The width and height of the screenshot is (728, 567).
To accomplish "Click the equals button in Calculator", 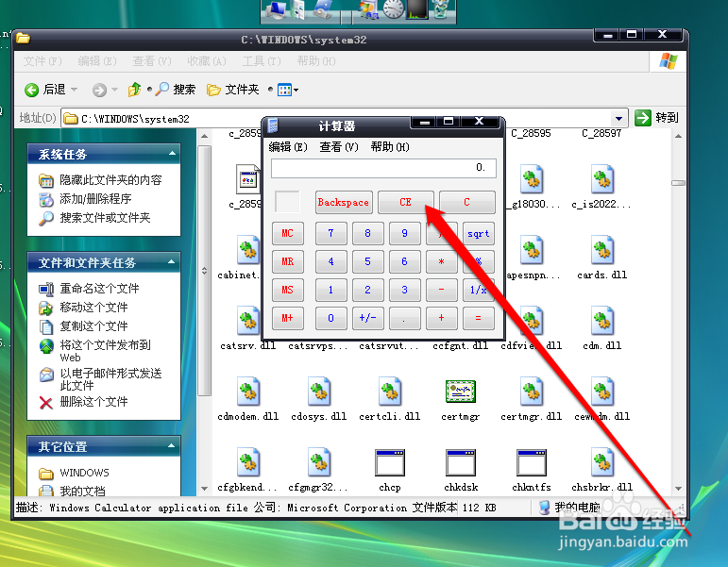I will tap(478, 318).
